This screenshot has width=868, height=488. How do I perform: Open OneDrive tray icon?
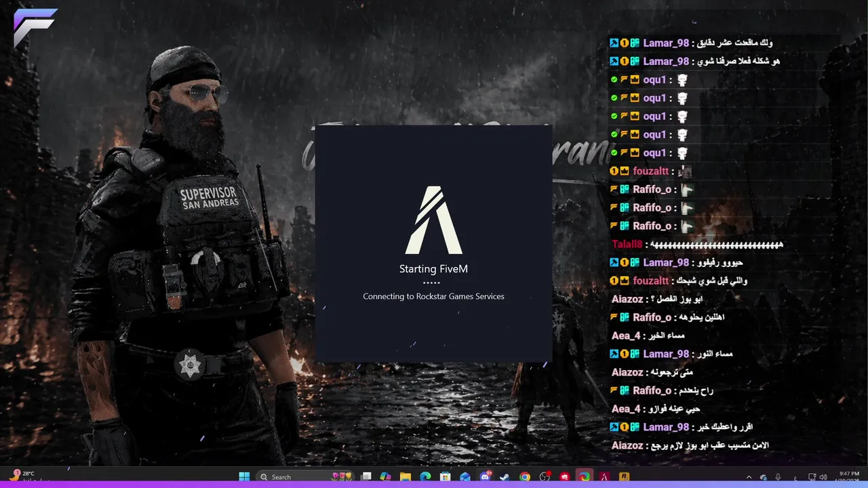764,477
